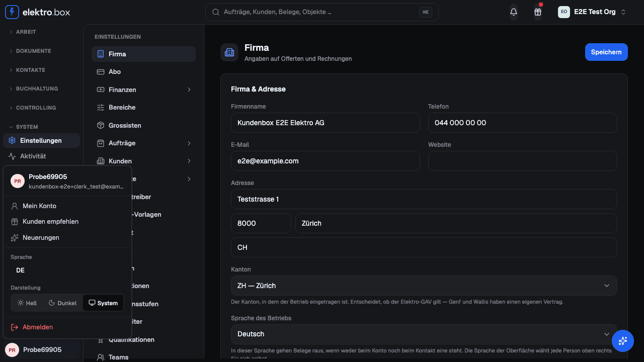This screenshot has width=644, height=362.
Task: Select Firma in the settings list
Action: [143, 54]
